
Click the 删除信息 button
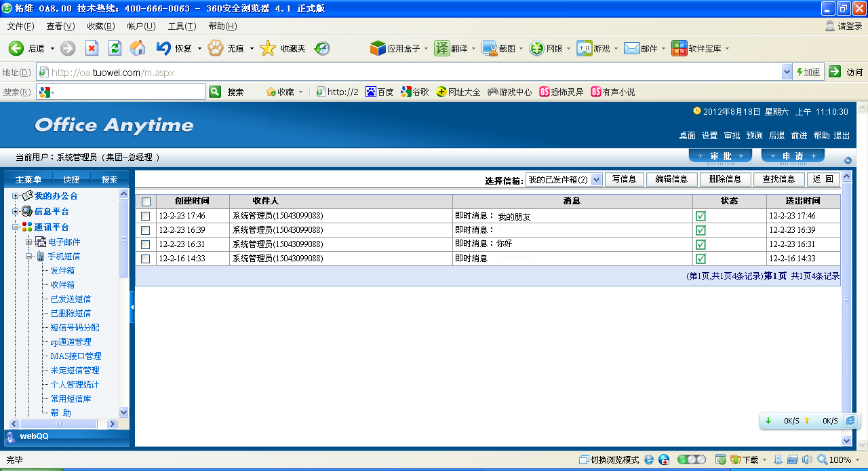(x=725, y=179)
